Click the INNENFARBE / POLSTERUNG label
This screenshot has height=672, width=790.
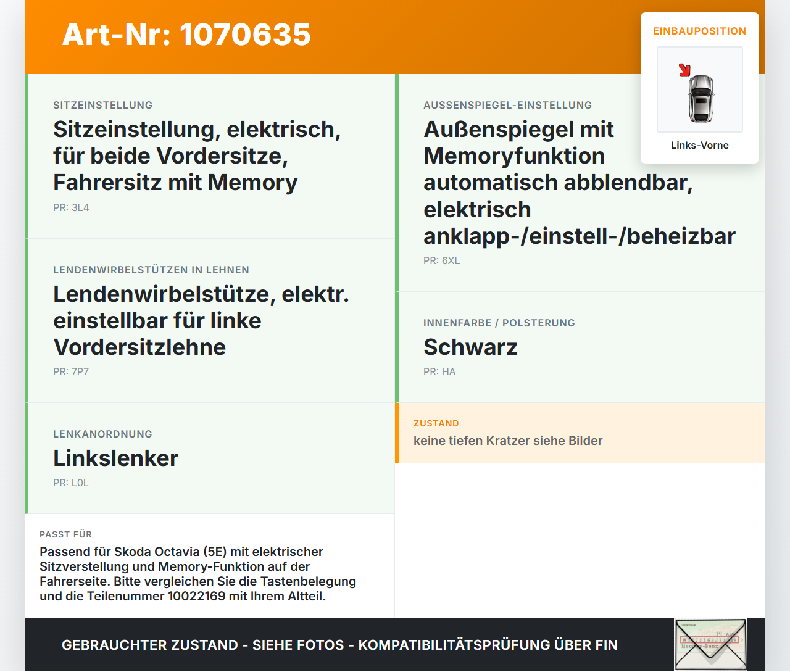pos(499,323)
